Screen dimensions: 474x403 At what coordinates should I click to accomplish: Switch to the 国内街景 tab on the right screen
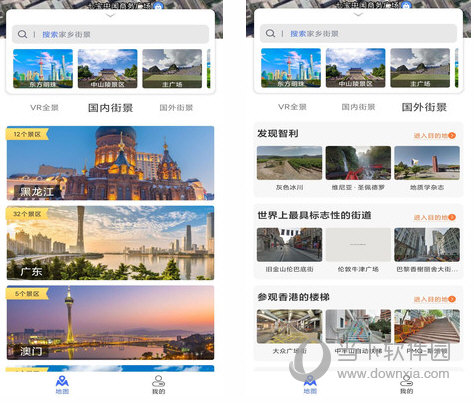[358, 107]
